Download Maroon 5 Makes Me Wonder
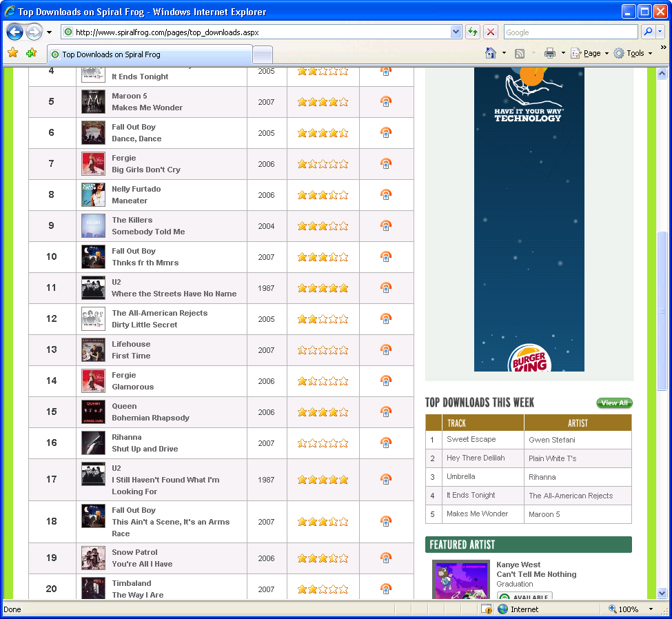672x619 pixels. pyautogui.click(x=386, y=101)
